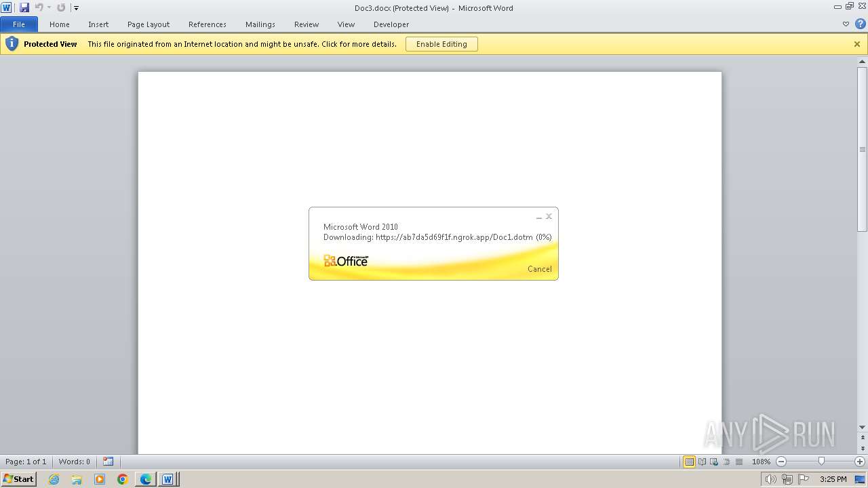Open the View tab
This screenshot has height=488, width=868.
point(346,24)
